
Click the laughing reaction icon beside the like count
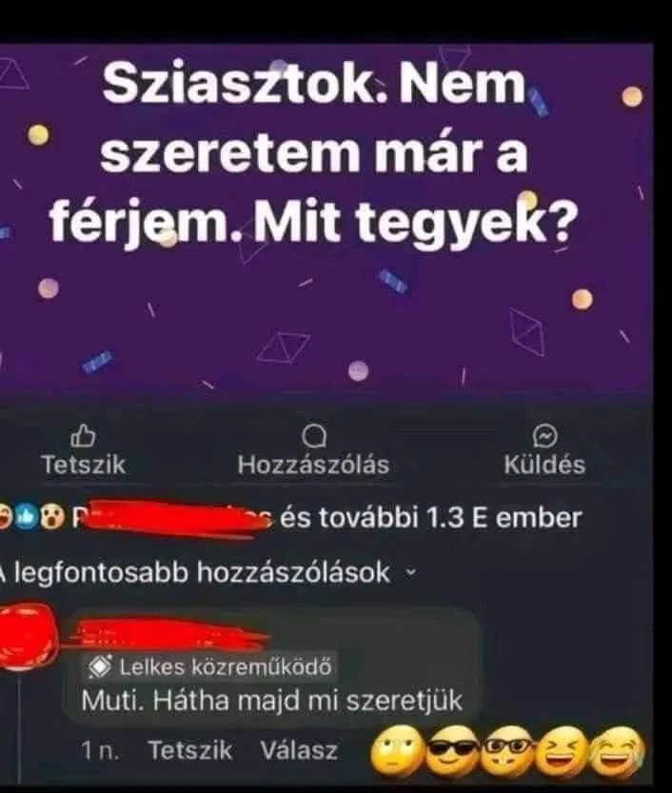pyautogui.click(x=6, y=517)
